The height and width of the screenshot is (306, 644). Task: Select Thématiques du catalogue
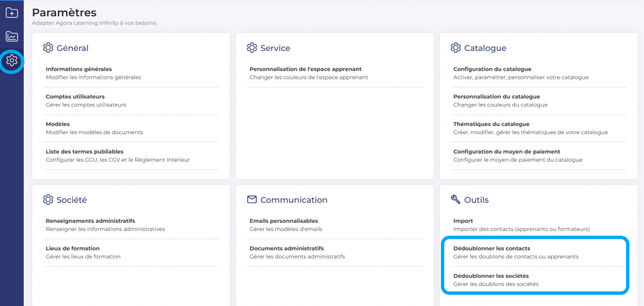point(540,128)
